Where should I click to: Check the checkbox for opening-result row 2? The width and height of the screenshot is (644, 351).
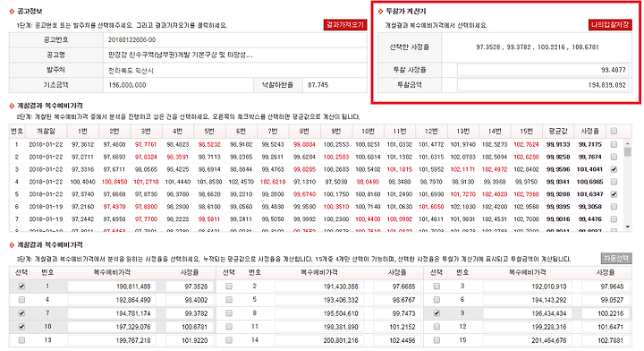tap(614, 157)
